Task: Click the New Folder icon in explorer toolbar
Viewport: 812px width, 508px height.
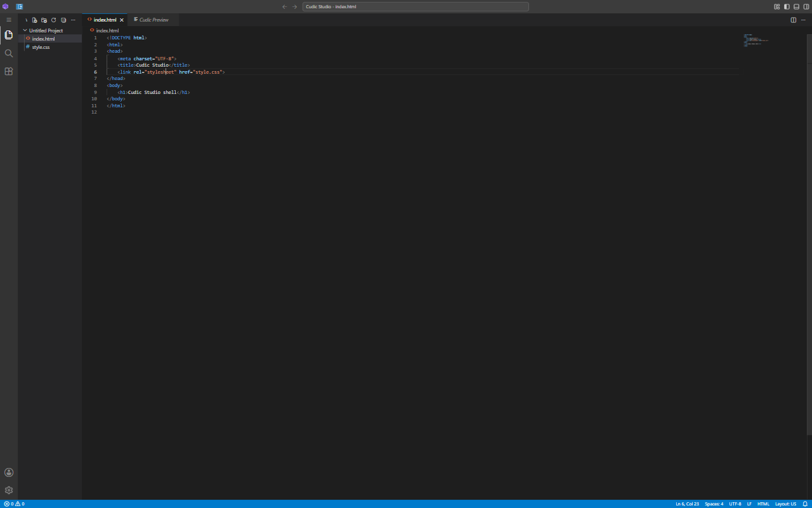Action: (44, 20)
